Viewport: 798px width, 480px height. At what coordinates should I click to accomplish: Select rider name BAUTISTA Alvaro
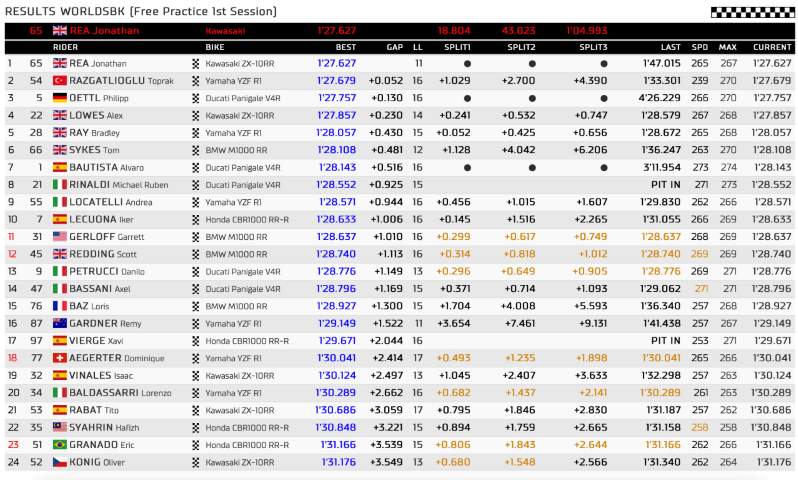point(106,167)
